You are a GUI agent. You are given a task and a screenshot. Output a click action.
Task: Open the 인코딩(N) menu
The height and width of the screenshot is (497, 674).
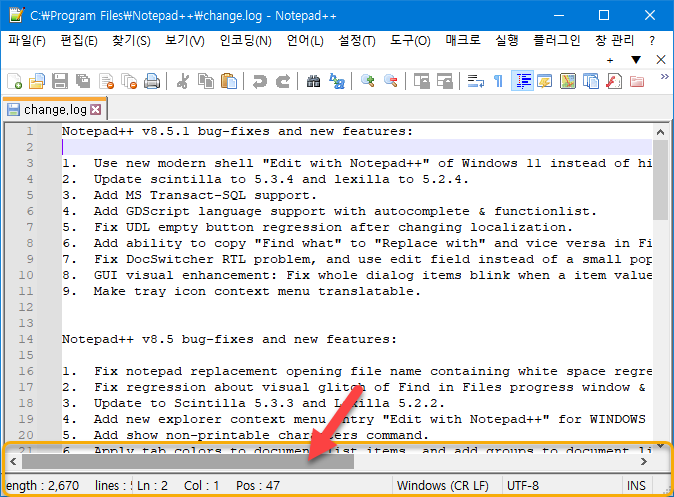pyautogui.click(x=245, y=41)
